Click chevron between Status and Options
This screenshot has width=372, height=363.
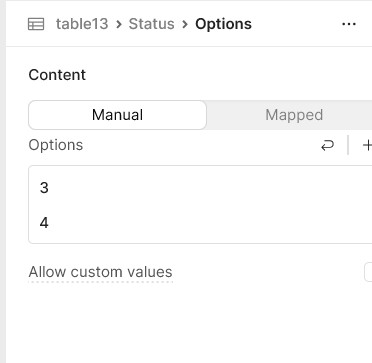[x=185, y=24]
